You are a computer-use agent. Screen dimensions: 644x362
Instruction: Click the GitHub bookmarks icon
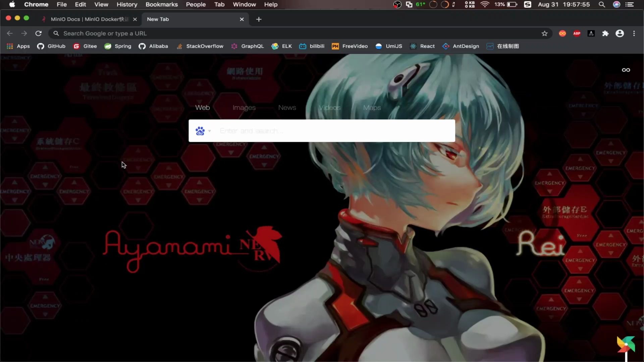(x=41, y=46)
